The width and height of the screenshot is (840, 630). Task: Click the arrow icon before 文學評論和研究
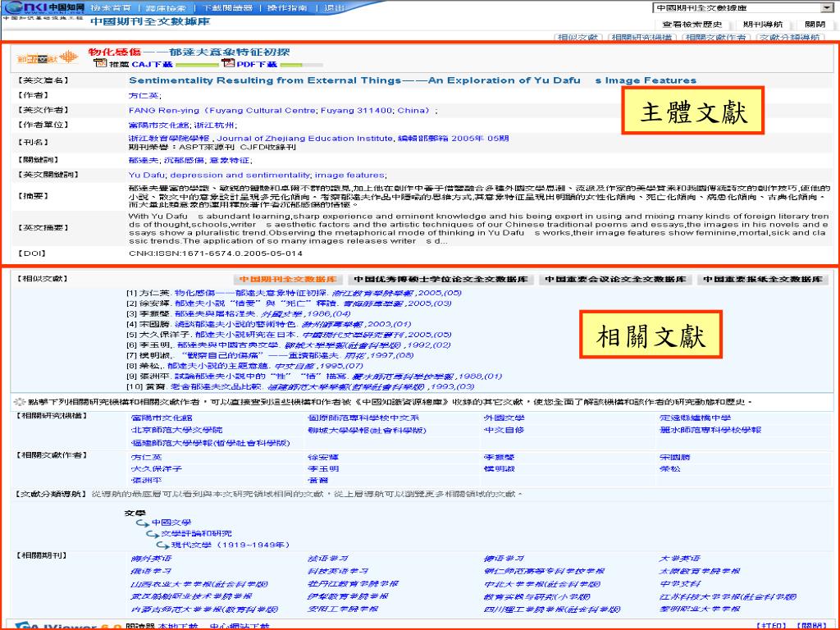153,534
